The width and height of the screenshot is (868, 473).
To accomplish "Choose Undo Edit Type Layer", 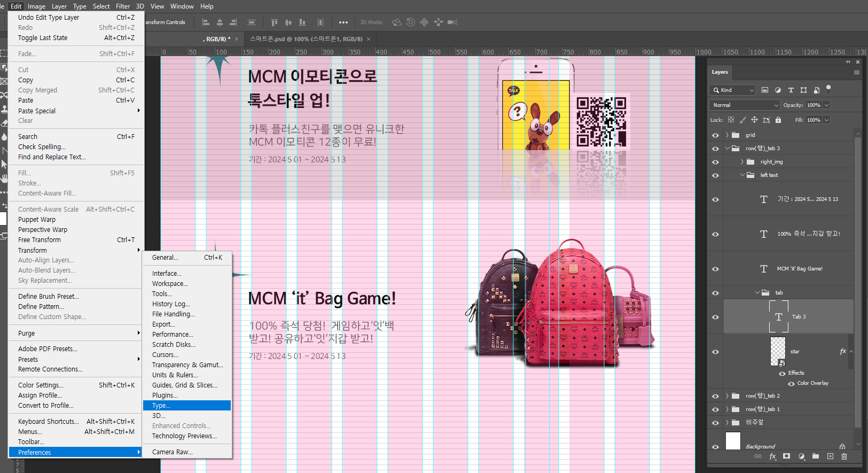I will [x=76, y=18].
